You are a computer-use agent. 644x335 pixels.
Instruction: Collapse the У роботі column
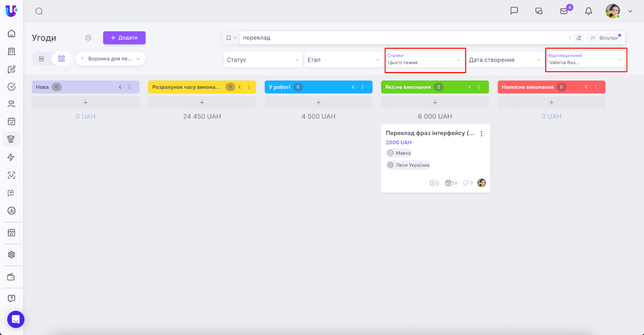353,87
